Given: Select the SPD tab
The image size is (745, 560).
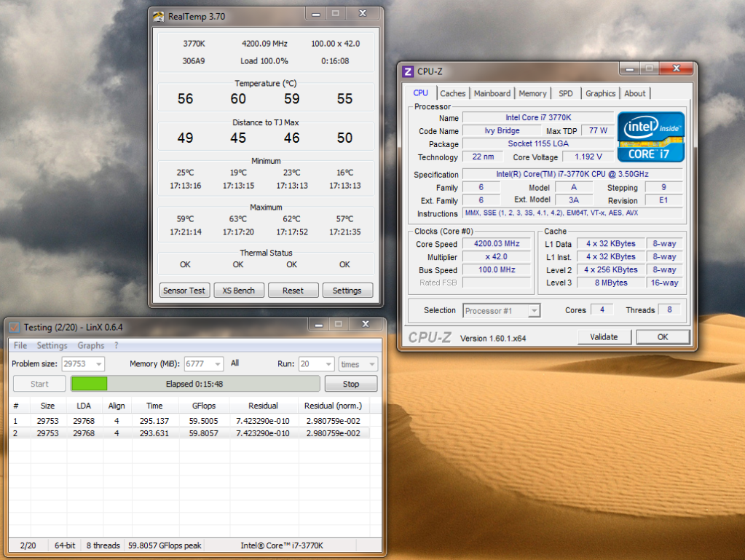Looking at the screenshot, I should tap(565, 93).
